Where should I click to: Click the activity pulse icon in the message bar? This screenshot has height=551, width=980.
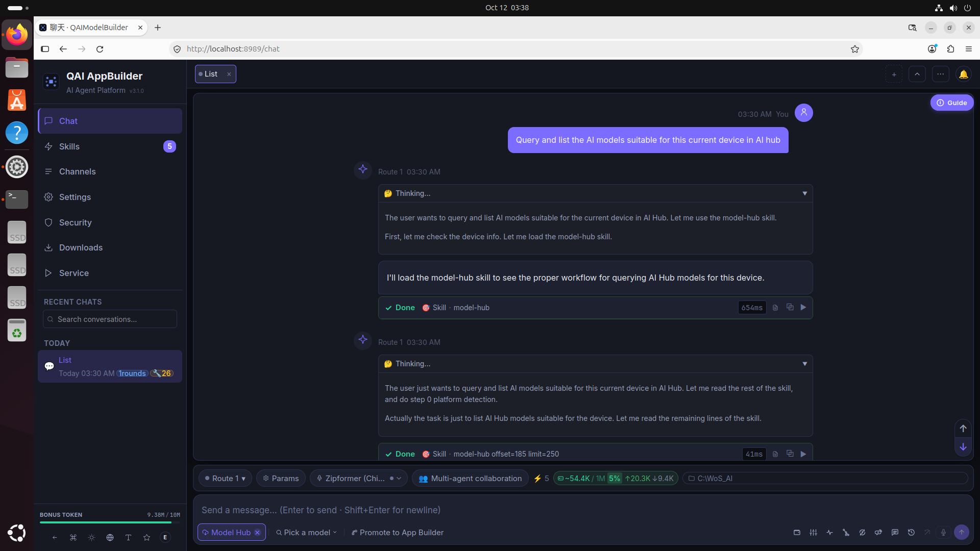[x=829, y=533]
